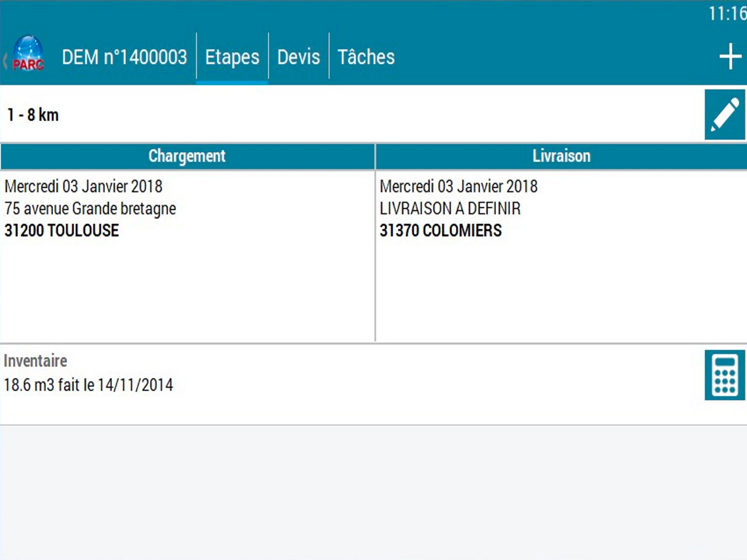Open the Tâches tab
747x560 pixels.
[366, 57]
